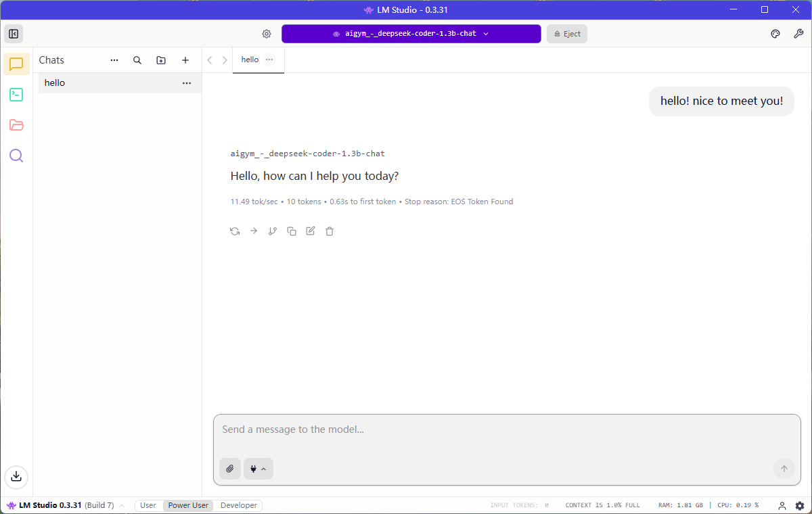Open the Developer terminal section icon
The width and height of the screenshot is (812, 514).
click(x=16, y=95)
